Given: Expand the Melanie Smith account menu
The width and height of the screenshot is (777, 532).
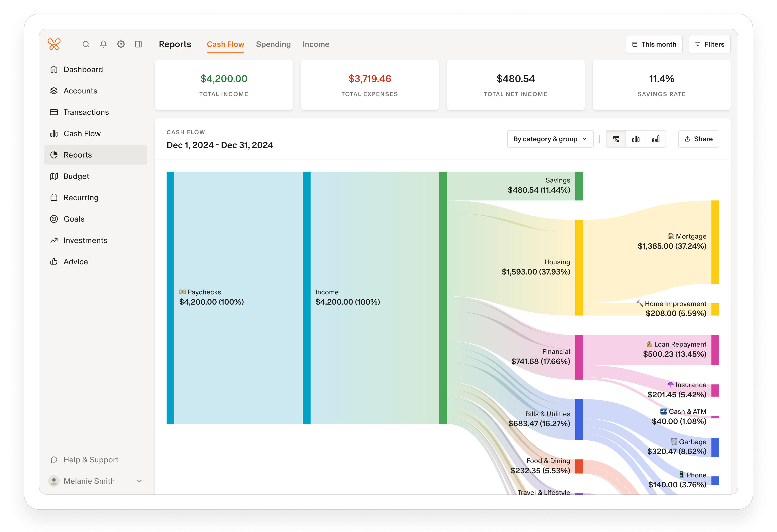Looking at the screenshot, I should click(139, 481).
